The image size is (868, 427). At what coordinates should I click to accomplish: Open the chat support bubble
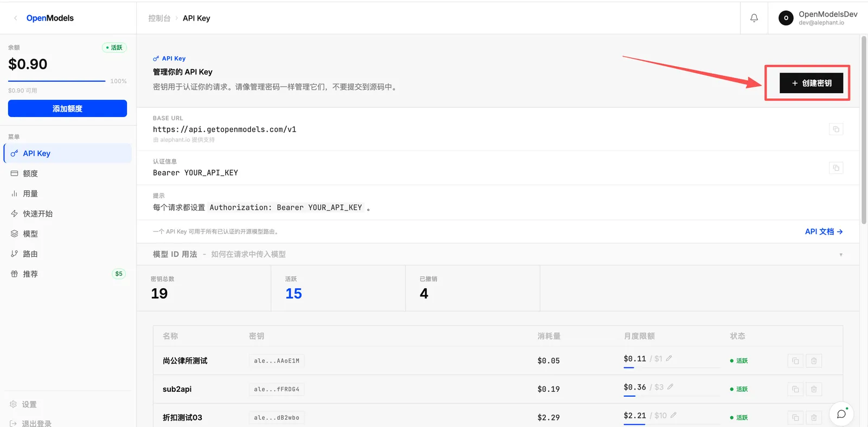pyautogui.click(x=841, y=414)
